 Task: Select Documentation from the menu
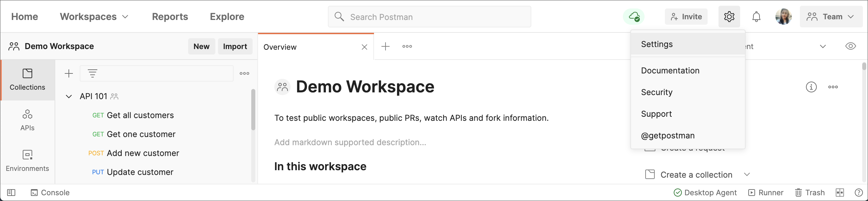pyautogui.click(x=688, y=70)
